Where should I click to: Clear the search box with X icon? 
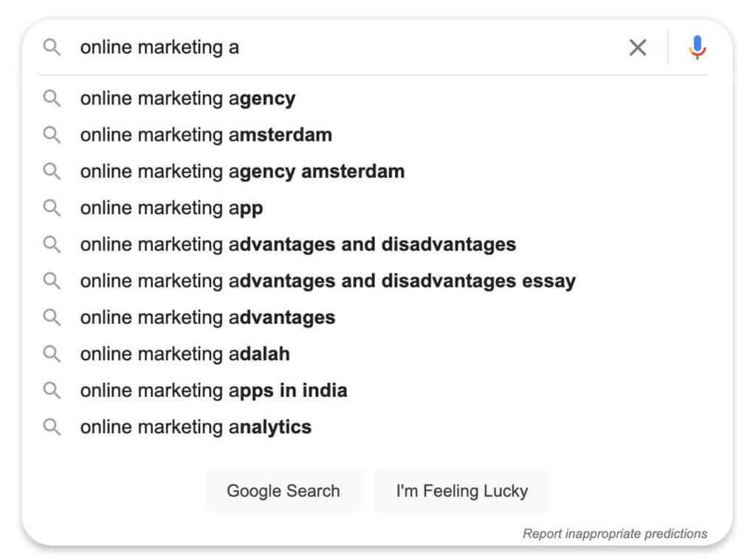[637, 48]
